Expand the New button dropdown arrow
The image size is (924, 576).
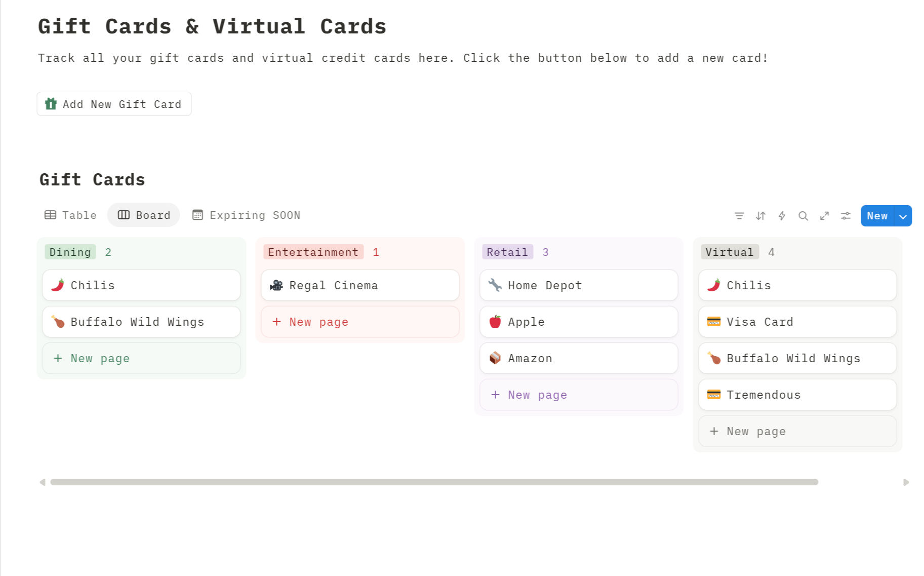point(903,216)
